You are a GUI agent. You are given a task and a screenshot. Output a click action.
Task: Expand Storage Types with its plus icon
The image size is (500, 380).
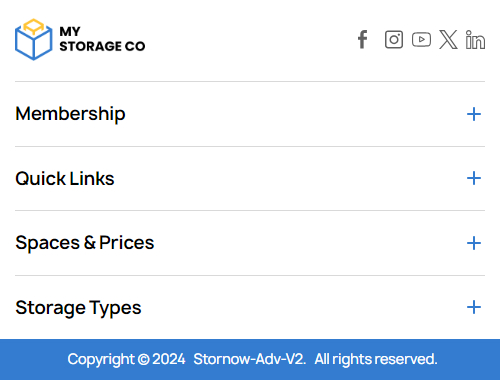tap(474, 307)
